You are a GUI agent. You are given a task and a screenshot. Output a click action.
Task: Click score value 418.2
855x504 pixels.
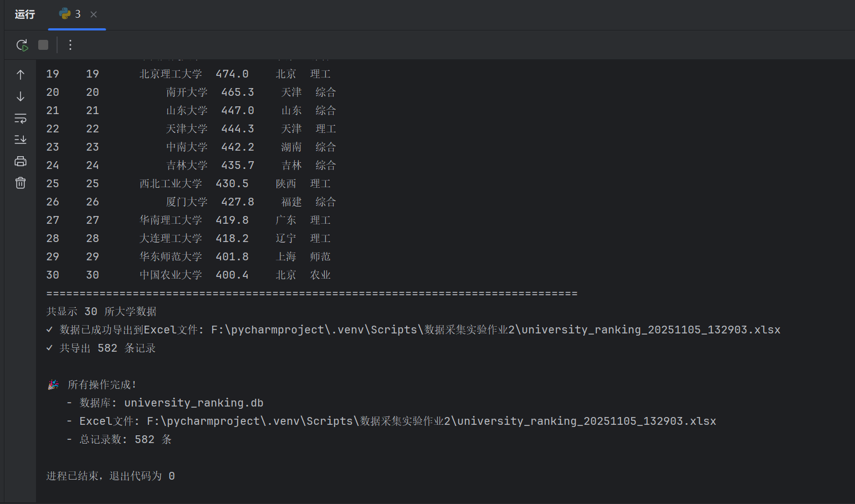coord(232,238)
